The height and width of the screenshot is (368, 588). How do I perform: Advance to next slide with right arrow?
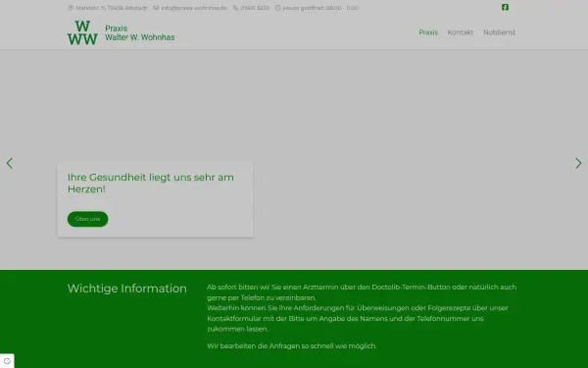tap(578, 163)
